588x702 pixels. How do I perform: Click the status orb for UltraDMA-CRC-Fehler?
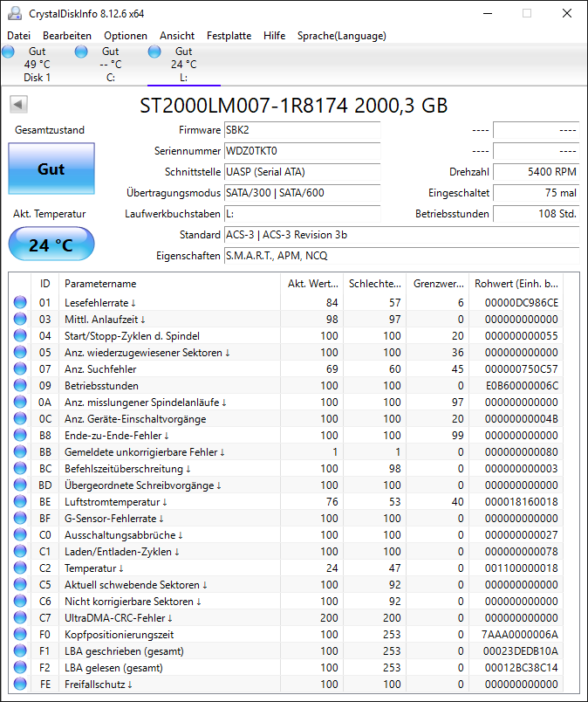[20, 617]
